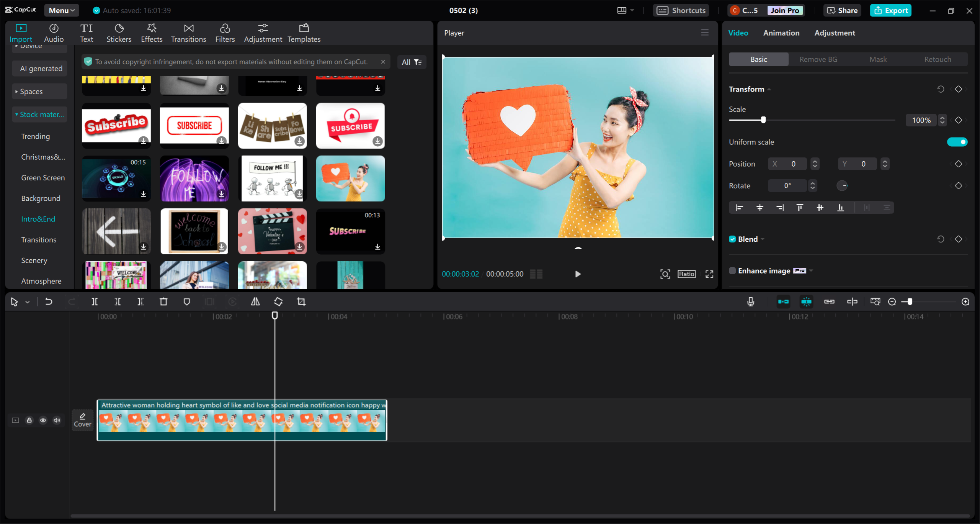Toggle Uniform scale off
Image resolution: width=980 pixels, height=524 pixels.
[957, 142]
